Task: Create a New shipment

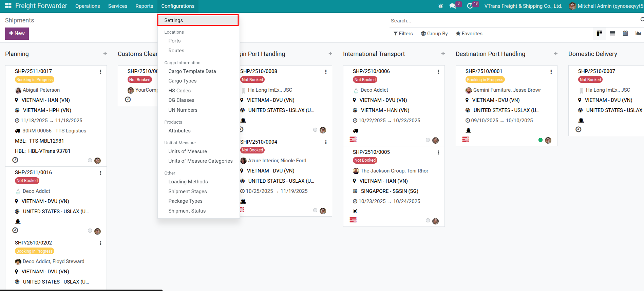Action: 17,33
